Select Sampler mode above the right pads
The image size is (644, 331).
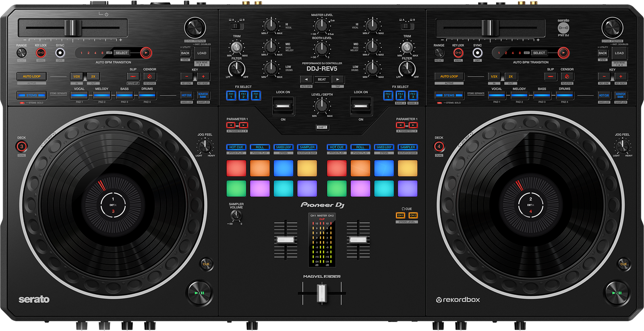[408, 147]
